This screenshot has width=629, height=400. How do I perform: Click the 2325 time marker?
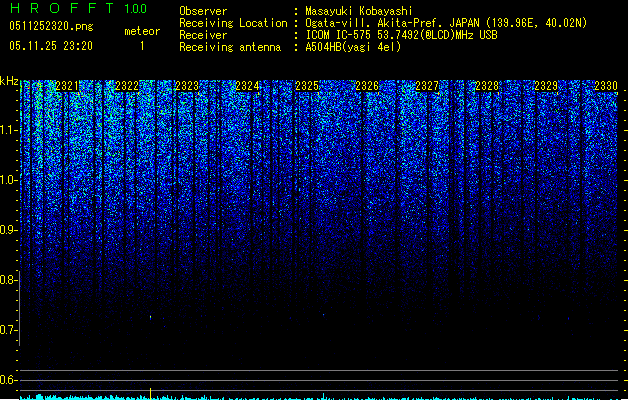pos(307,86)
